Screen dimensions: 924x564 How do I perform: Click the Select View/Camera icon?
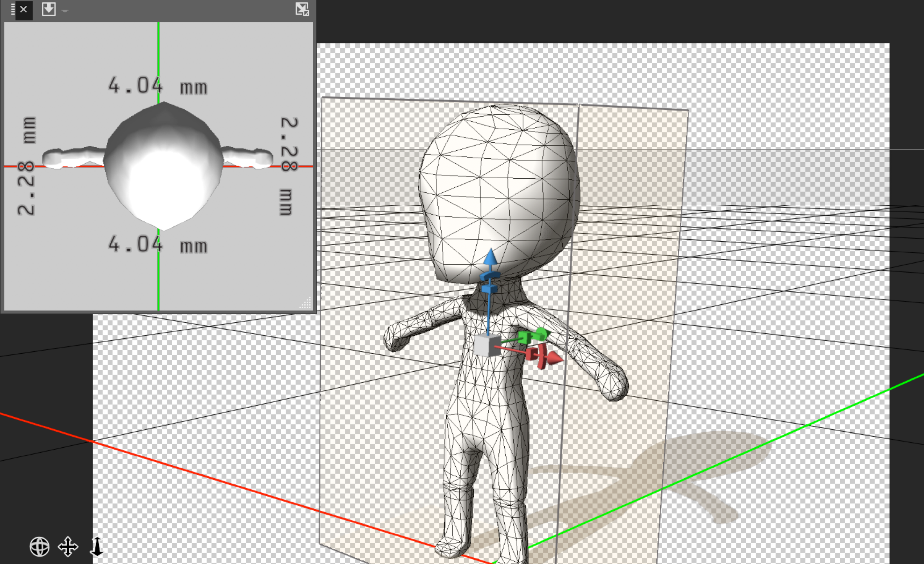tap(49, 9)
